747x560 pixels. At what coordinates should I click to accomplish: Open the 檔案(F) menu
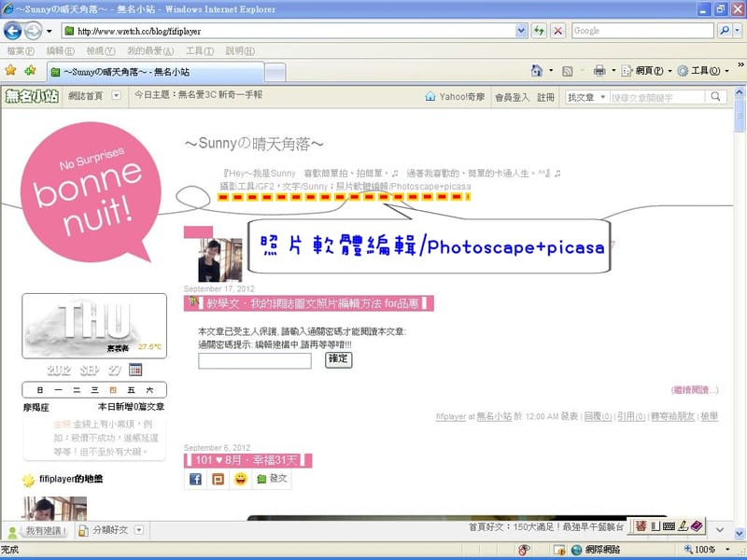click(20, 50)
